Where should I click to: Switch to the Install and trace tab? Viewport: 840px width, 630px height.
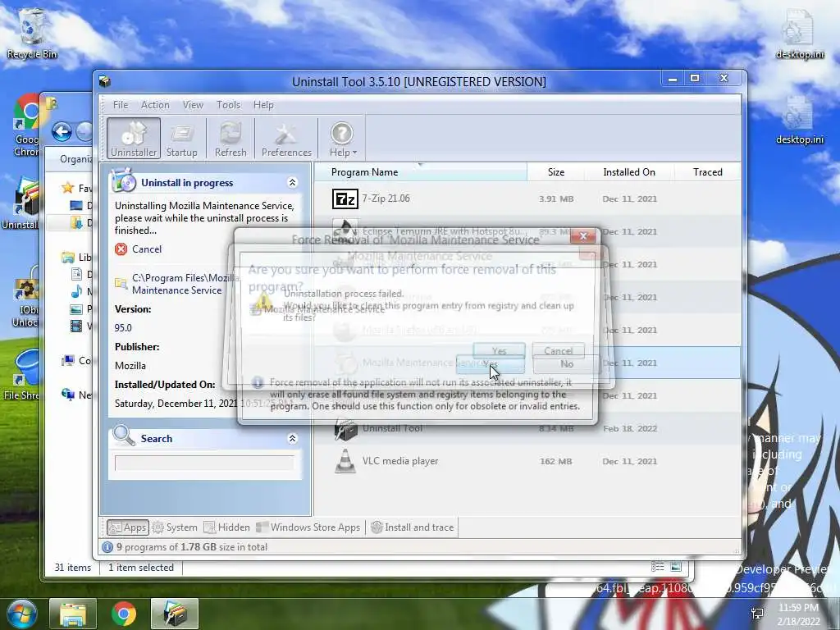point(413,527)
